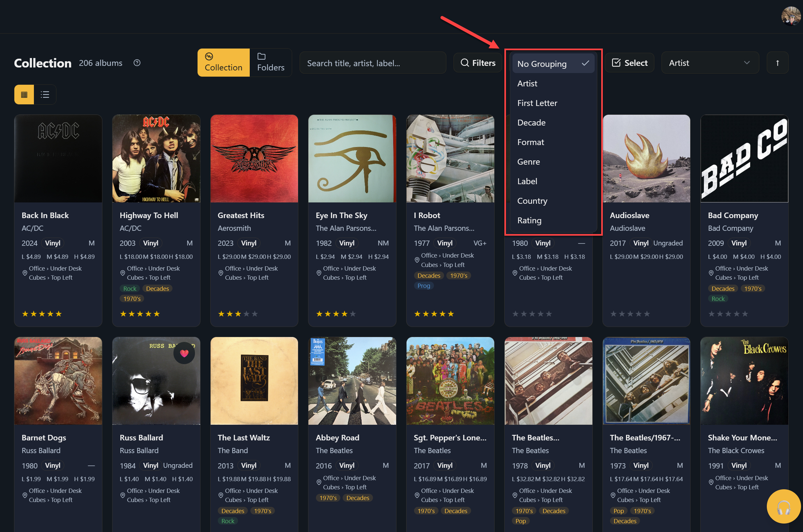Click the Decades tag on Bad Company
This screenshot has width=803, height=532.
tap(723, 288)
